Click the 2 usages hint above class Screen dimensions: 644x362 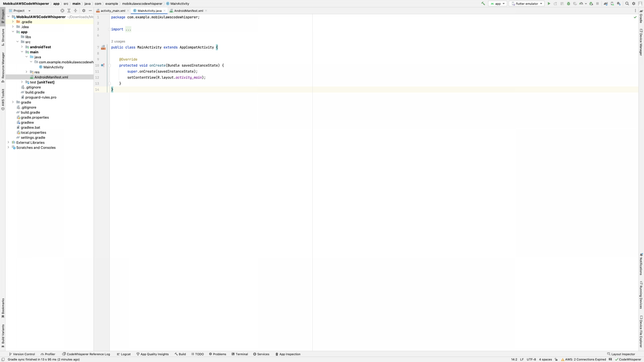tap(118, 41)
